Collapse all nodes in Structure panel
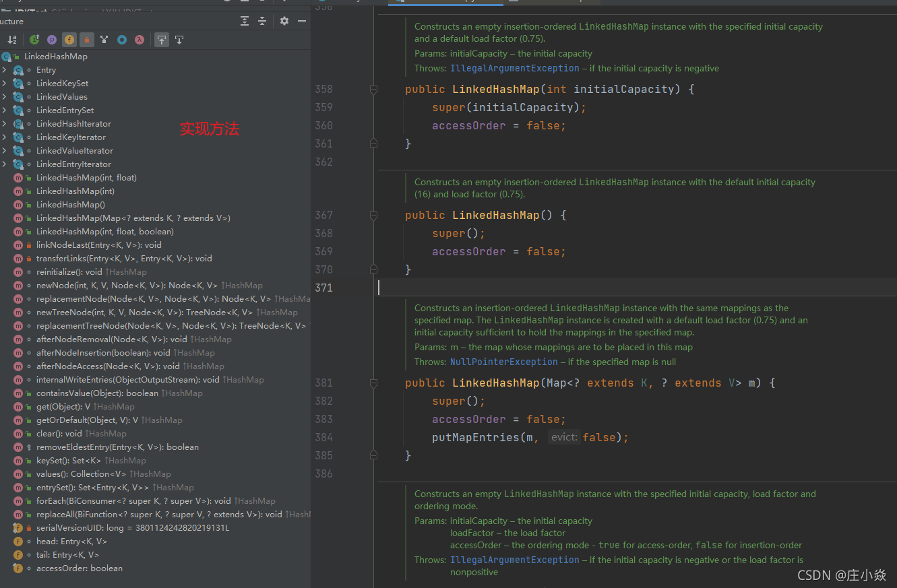Screen dimensions: 897x588 coord(262,21)
